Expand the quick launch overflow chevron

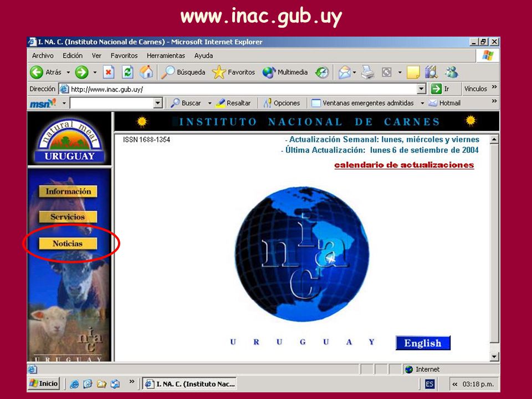coord(132,382)
